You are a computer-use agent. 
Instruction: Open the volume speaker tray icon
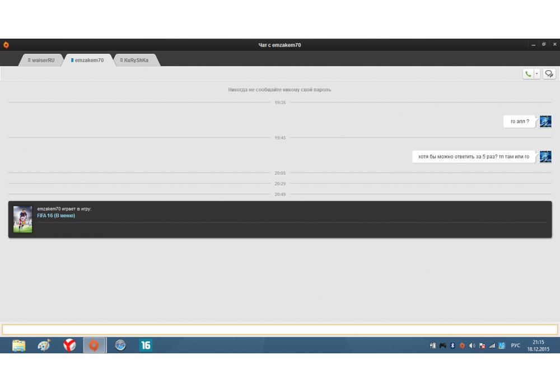[x=472, y=345]
